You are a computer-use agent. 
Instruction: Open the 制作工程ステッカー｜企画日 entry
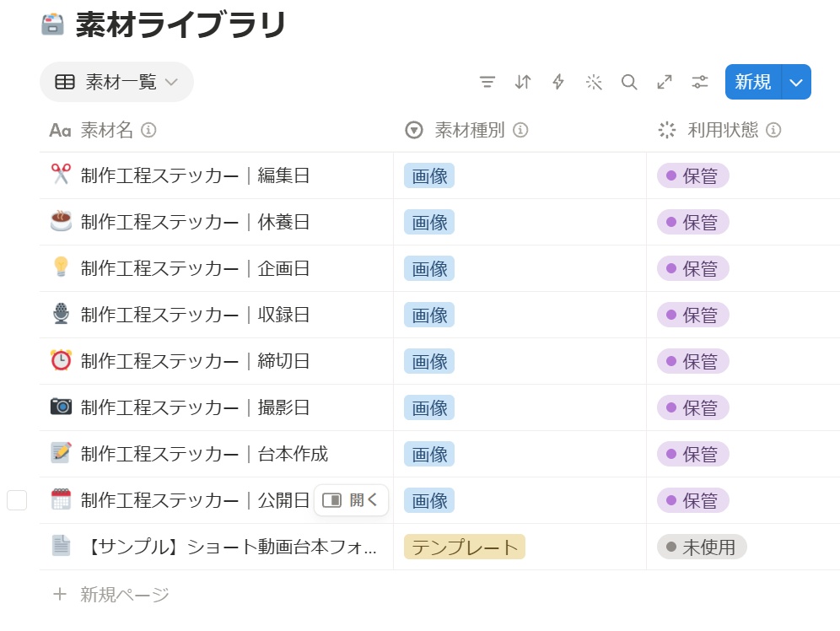[x=195, y=268]
